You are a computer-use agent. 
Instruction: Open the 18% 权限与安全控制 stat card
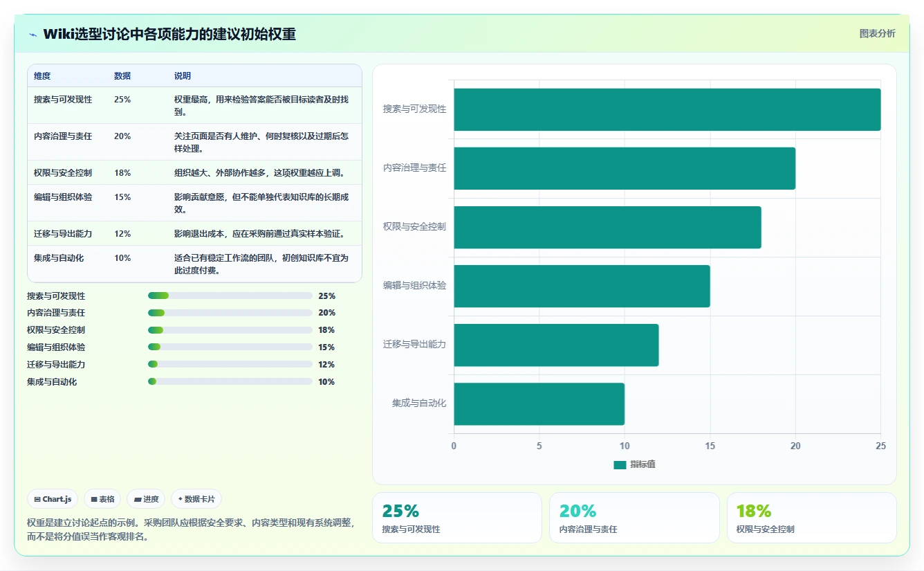click(812, 518)
